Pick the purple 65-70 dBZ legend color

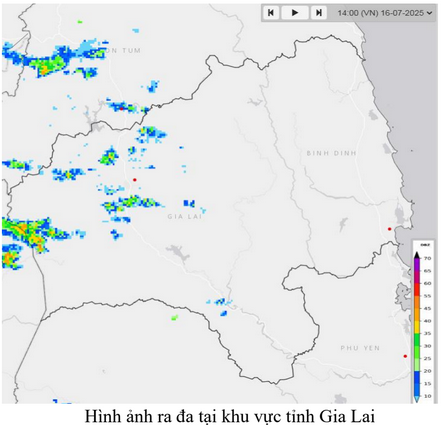tap(417, 265)
